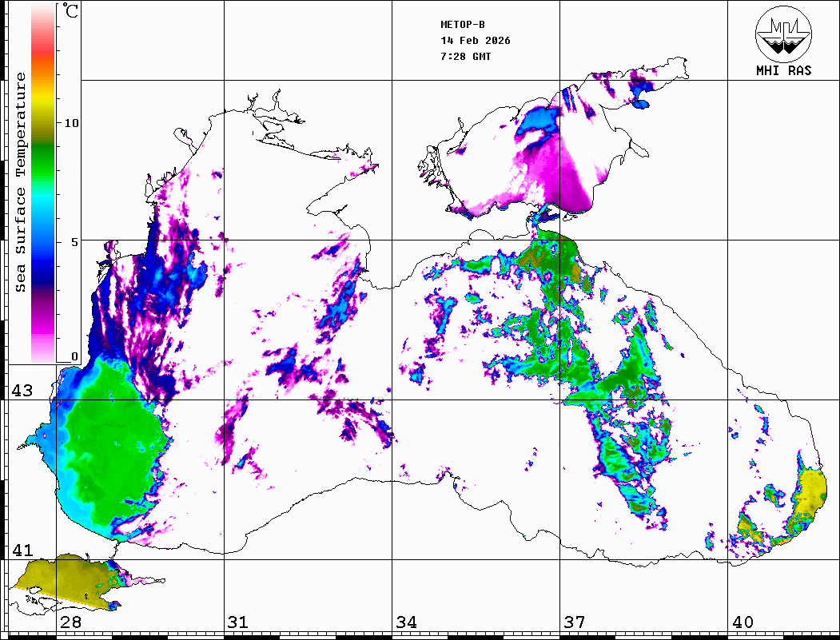Click the METOP-B satellite label

[463, 24]
